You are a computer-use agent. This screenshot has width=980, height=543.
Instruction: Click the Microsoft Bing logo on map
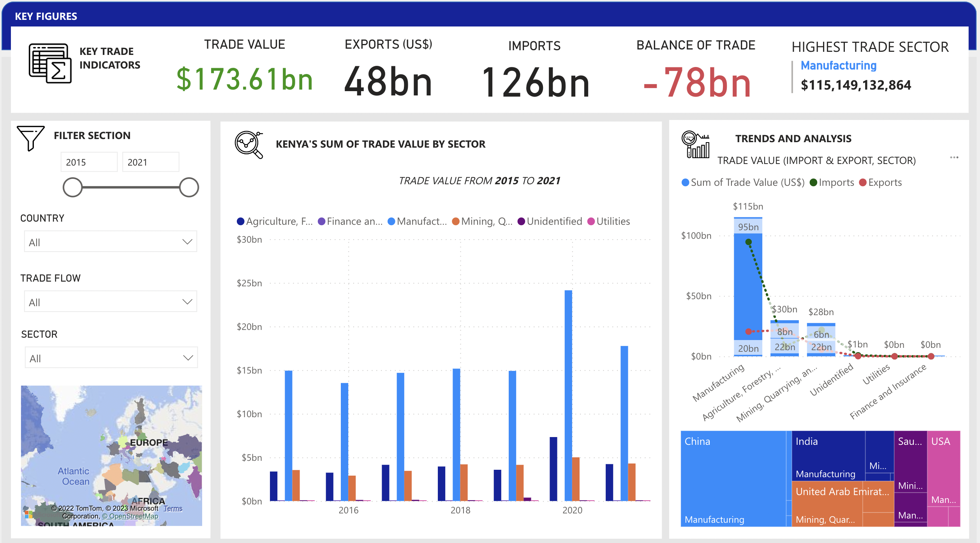coord(28,514)
